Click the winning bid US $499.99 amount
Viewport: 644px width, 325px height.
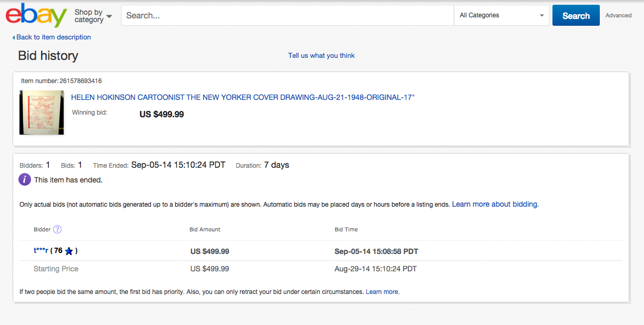coord(162,114)
